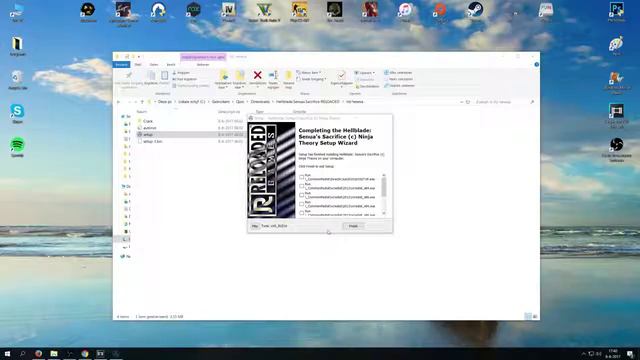Open the Skype desktop icon
Image resolution: width=640 pixels, height=360 pixels.
tap(17, 113)
